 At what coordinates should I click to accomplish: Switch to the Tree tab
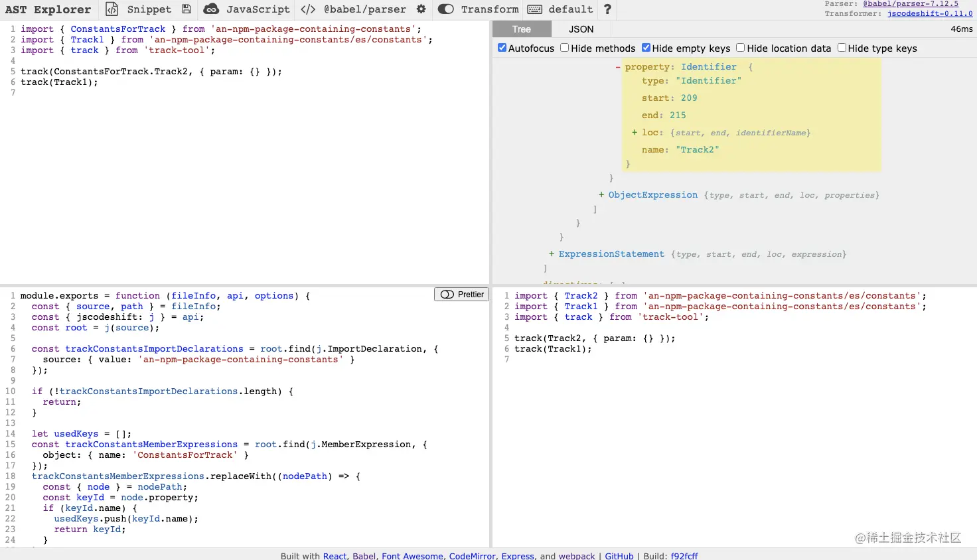click(522, 29)
